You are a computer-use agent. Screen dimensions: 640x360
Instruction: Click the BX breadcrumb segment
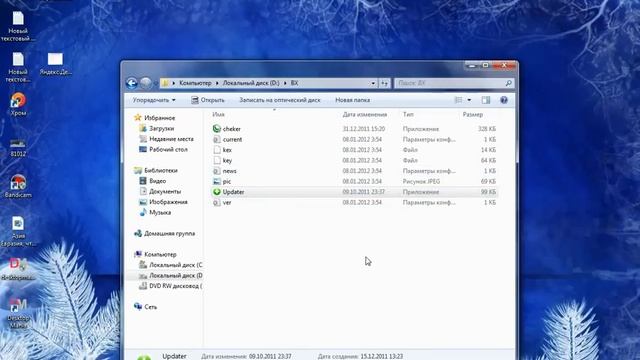[x=294, y=83]
